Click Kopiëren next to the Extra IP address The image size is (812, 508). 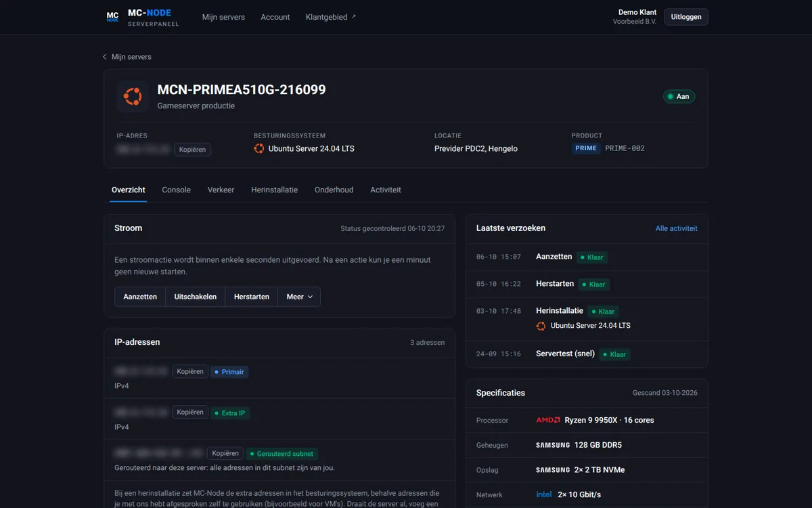189,412
